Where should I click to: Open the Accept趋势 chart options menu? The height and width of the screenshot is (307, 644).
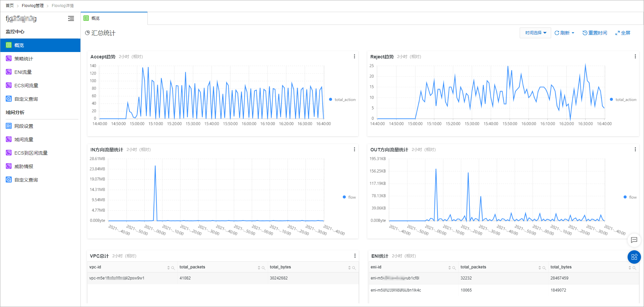click(355, 57)
